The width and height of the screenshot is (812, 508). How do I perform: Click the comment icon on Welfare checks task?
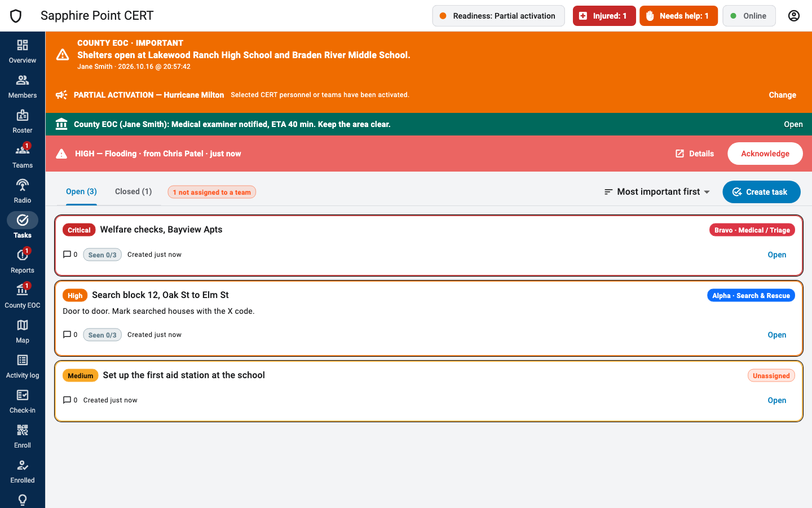tap(67, 255)
